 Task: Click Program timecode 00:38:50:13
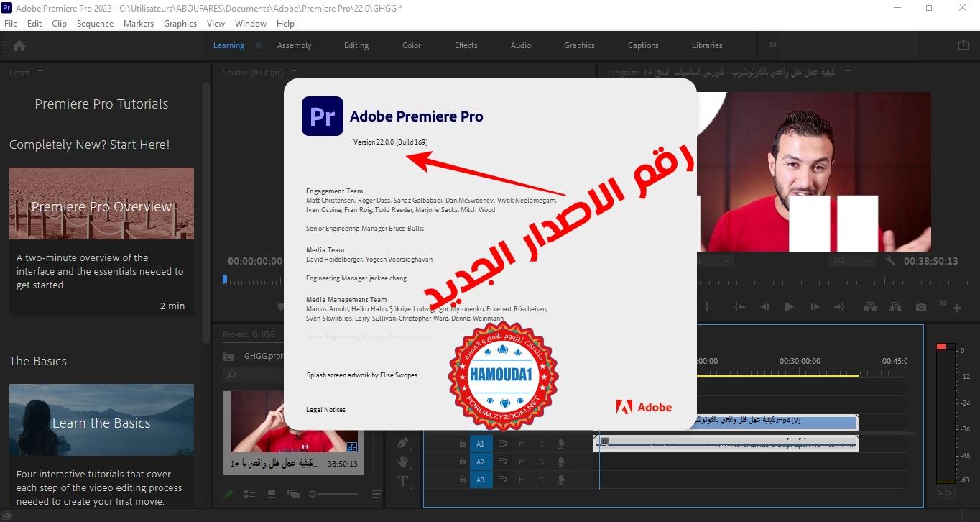click(x=931, y=261)
